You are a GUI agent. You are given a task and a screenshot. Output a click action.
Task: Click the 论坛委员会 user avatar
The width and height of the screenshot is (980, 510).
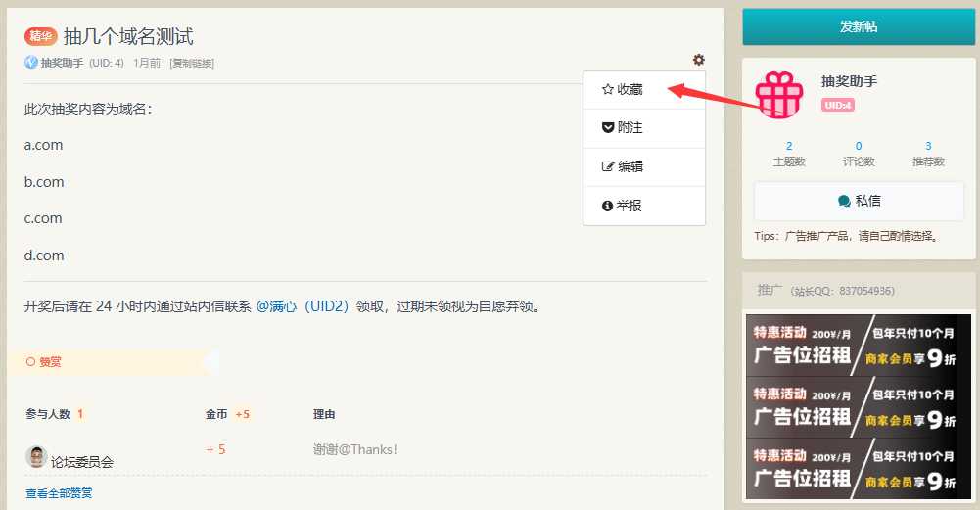(36, 457)
